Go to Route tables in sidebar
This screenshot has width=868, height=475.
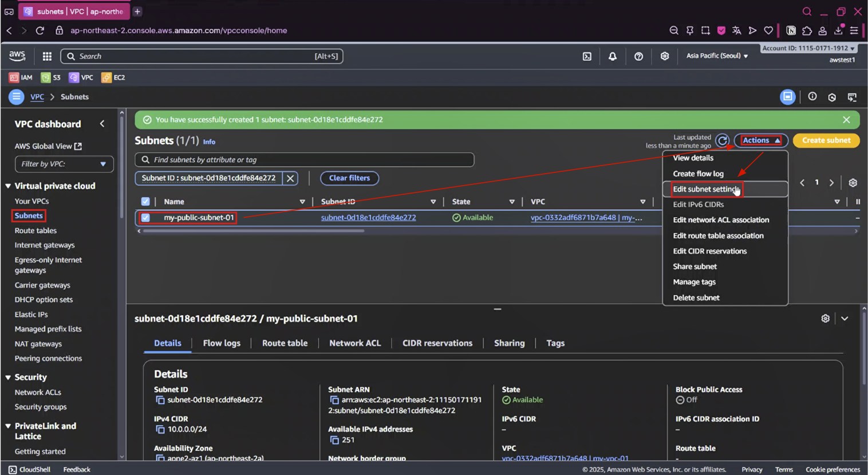point(35,230)
